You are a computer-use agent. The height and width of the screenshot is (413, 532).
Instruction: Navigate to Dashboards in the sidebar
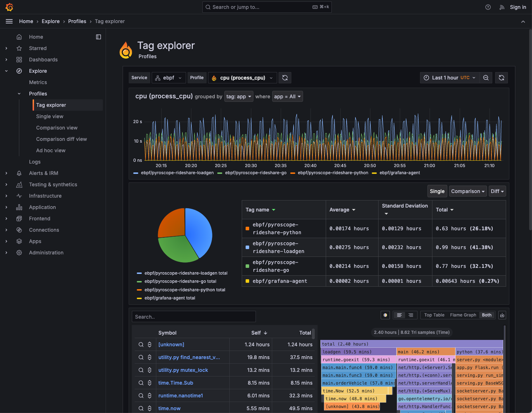pyautogui.click(x=43, y=60)
